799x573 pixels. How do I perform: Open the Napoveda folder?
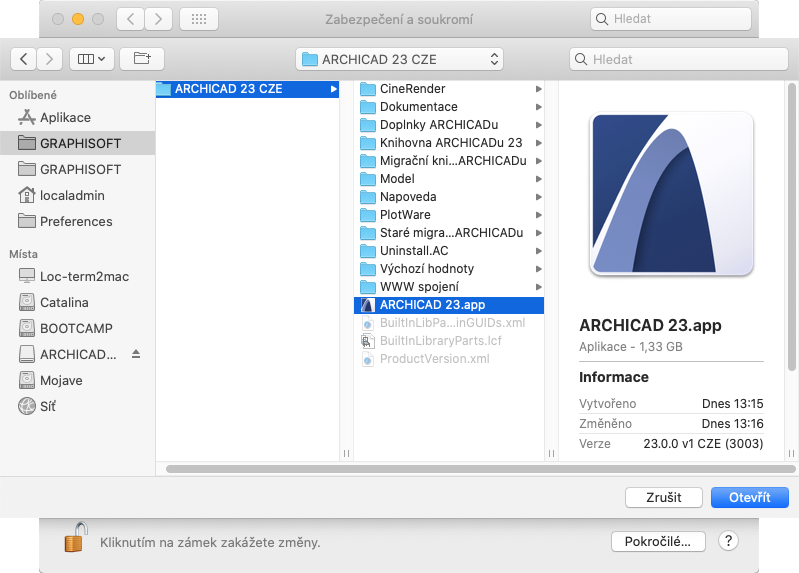tap(449, 197)
